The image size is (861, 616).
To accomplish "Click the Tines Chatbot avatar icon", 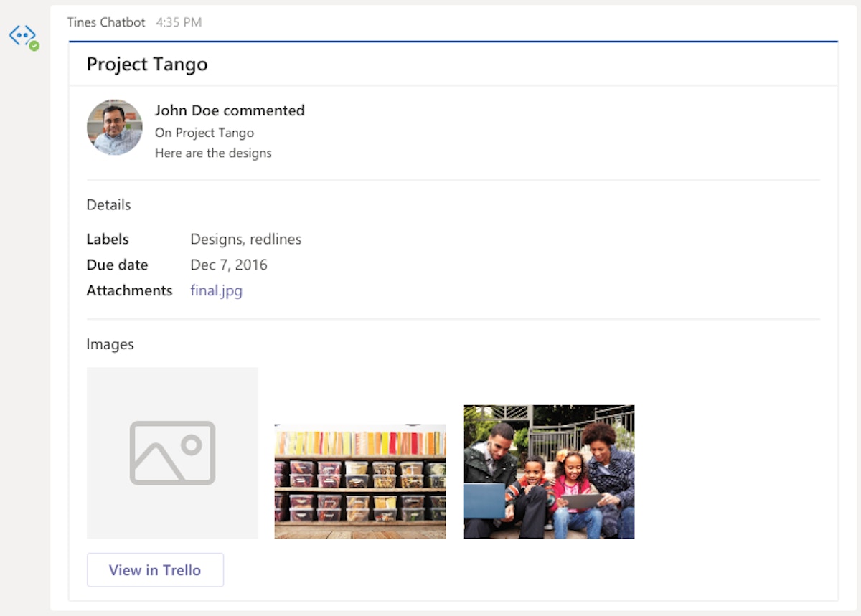I will [x=22, y=35].
